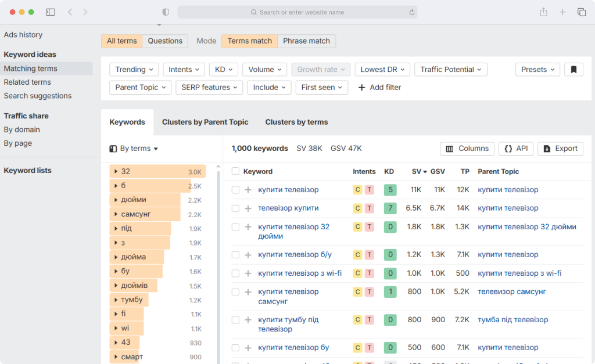The height and width of the screenshot is (364, 595).
Task: Open a new tab with plus icon
Action: tap(562, 12)
